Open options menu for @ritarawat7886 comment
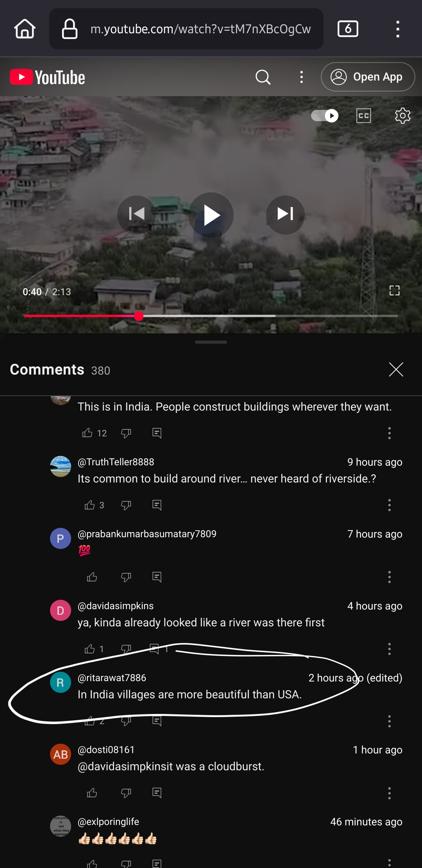Viewport: 422px width, 868px height. [389, 721]
